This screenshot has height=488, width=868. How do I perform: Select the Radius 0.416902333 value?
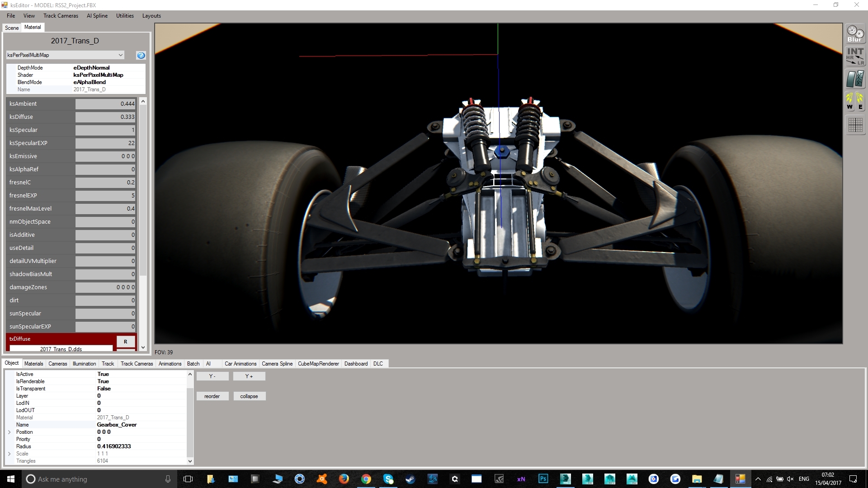[x=114, y=446]
